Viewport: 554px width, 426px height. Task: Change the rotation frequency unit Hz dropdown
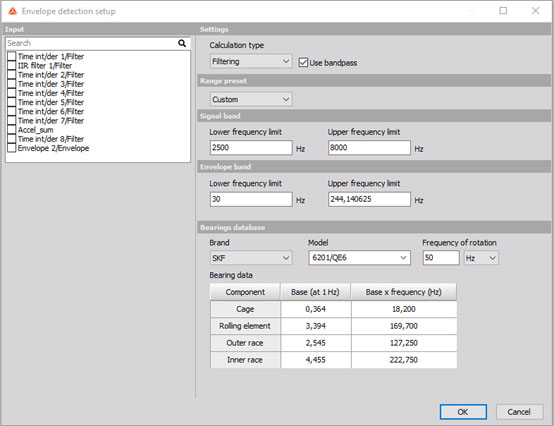point(481,258)
